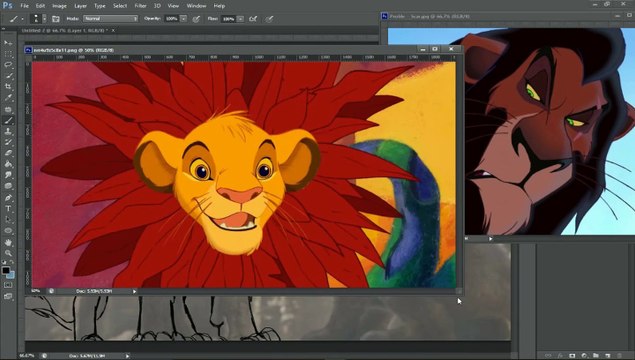Select the Healing Brush tool
Image resolution: width=635 pixels, height=360 pixels.
pyautogui.click(x=8, y=109)
